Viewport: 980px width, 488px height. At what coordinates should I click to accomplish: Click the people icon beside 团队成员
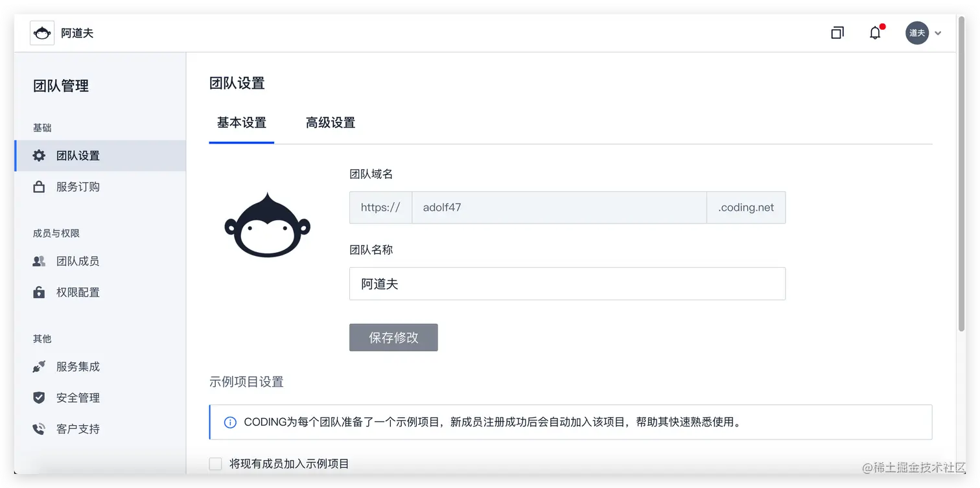pyautogui.click(x=39, y=261)
